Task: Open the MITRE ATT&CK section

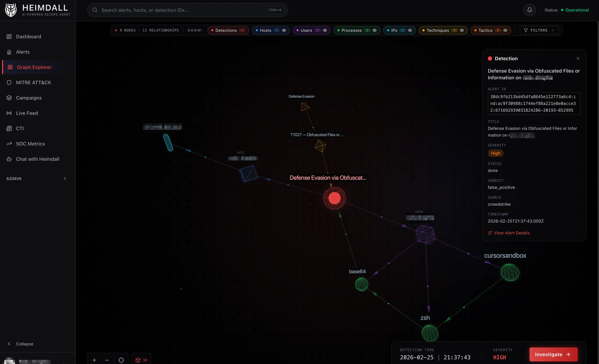Action: tap(33, 82)
